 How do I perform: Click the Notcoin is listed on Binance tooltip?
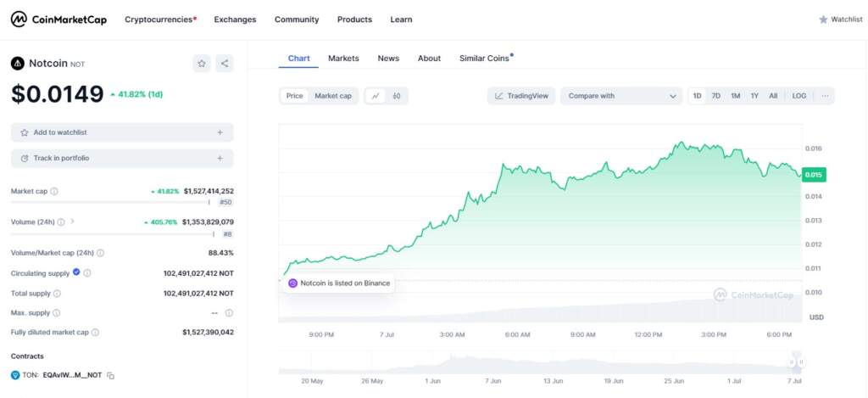[339, 283]
